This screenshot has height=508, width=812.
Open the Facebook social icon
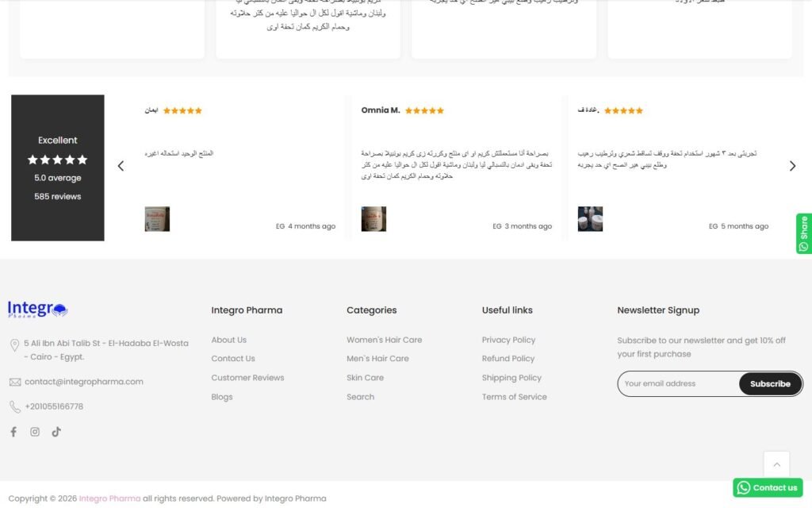(13, 432)
